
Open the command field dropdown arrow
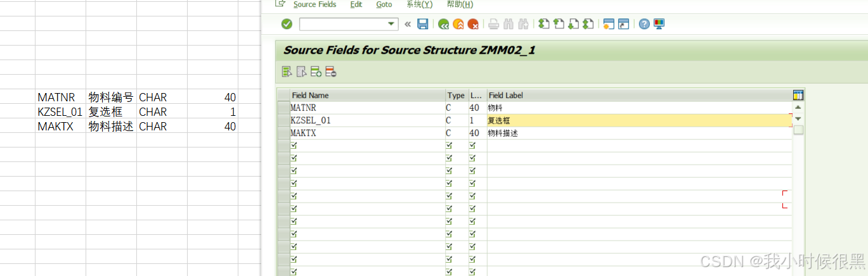[392, 24]
